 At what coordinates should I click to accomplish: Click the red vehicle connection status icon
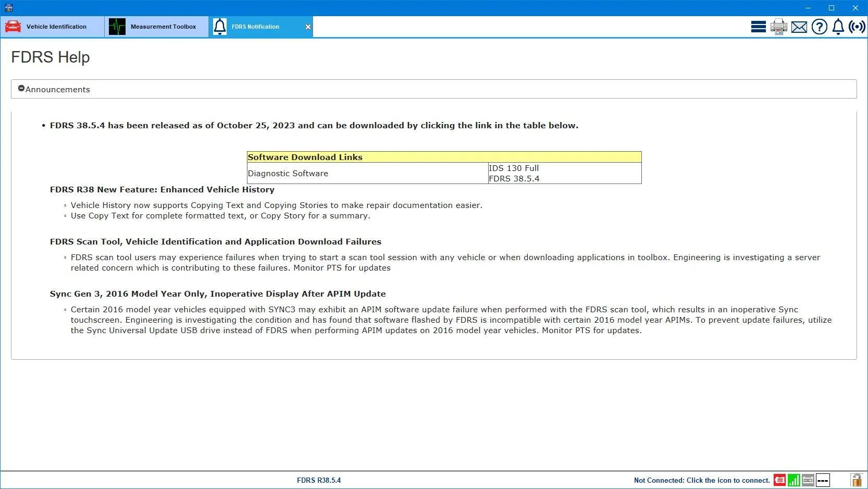pyautogui.click(x=779, y=480)
